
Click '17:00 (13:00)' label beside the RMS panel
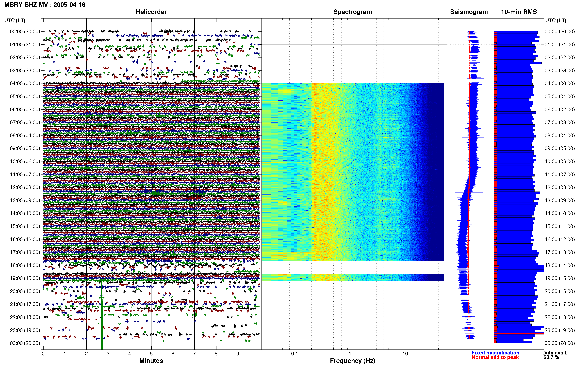tap(560, 252)
